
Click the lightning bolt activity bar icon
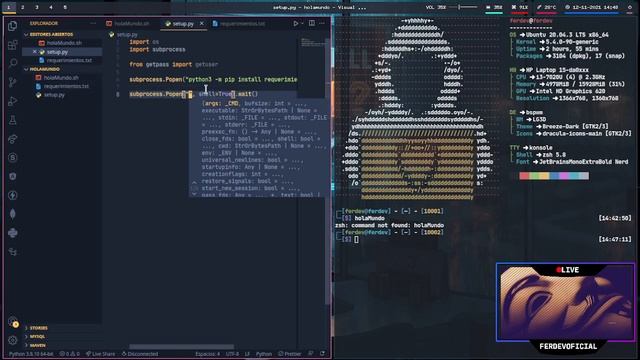(x=13, y=195)
